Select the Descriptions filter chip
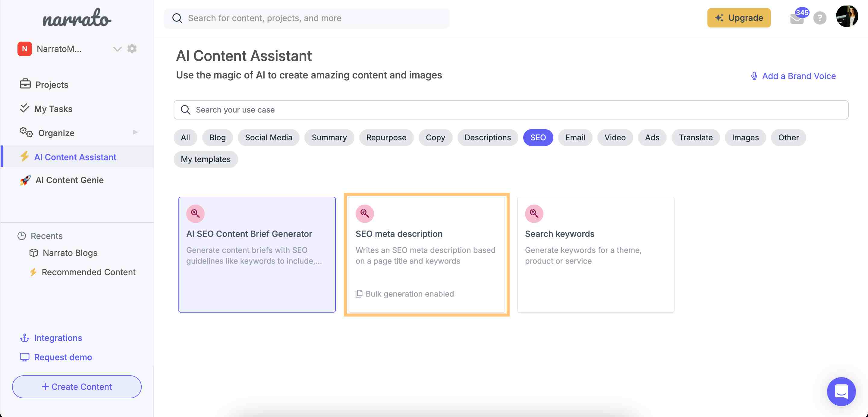This screenshot has height=417, width=868. point(488,137)
